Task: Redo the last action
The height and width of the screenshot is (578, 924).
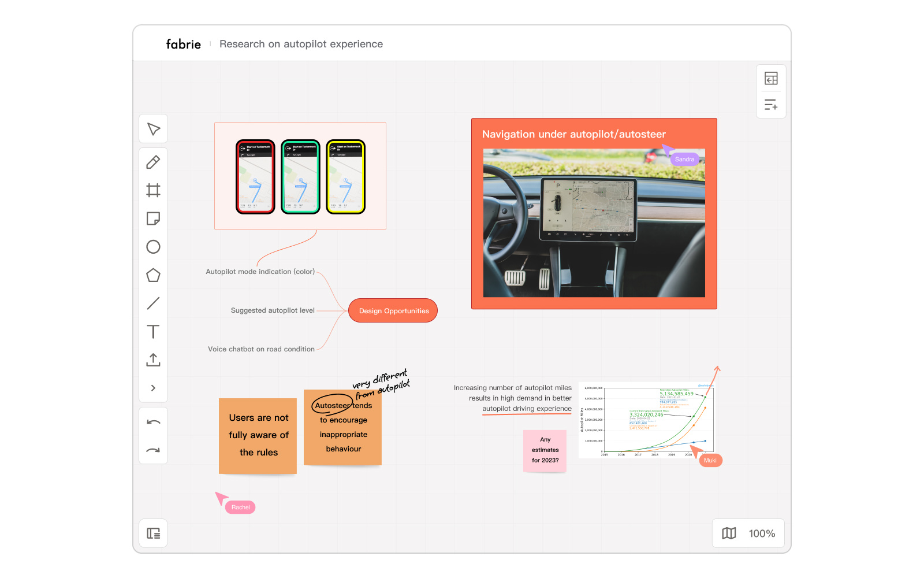Action: tap(153, 450)
